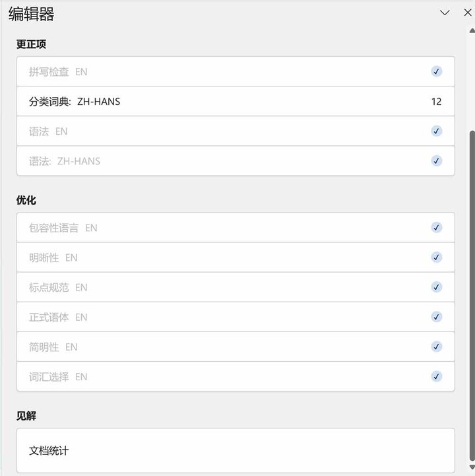Screen dimensions: 475x476
Task: Open 文档统计 document statistics
Action: point(236,450)
